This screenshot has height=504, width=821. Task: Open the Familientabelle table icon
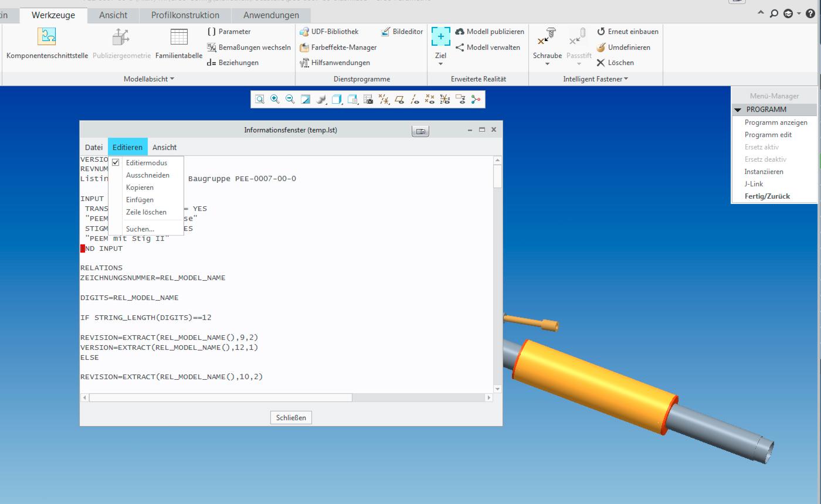[179, 44]
